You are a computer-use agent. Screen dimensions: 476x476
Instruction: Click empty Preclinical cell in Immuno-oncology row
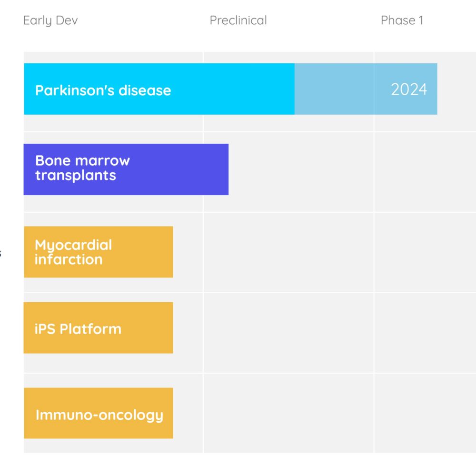[x=289, y=413]
